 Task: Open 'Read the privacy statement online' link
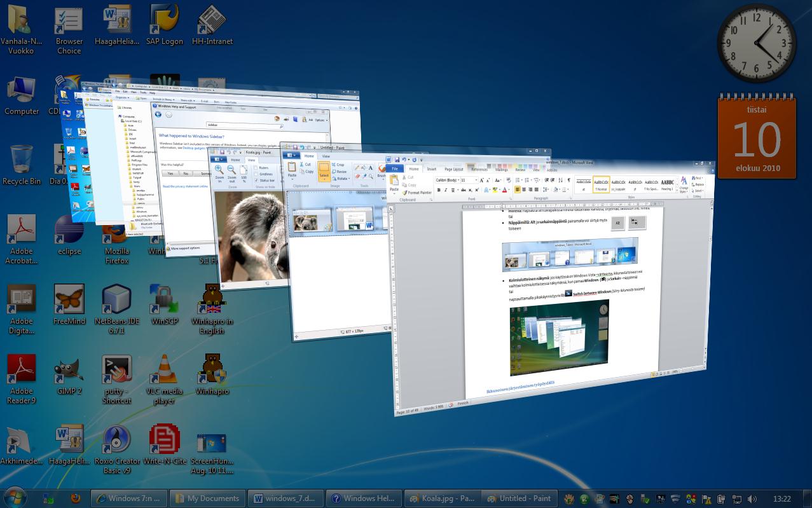point(185,186)
